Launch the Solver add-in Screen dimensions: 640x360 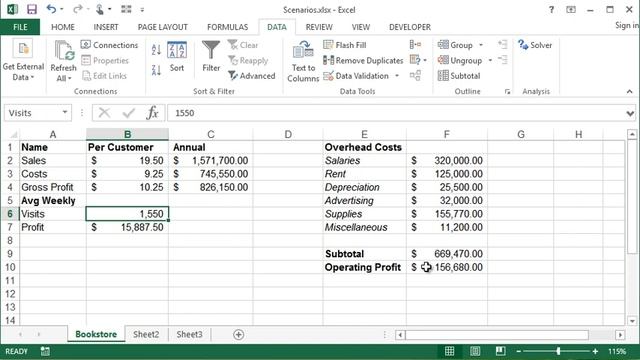click(x=535, y=45)
